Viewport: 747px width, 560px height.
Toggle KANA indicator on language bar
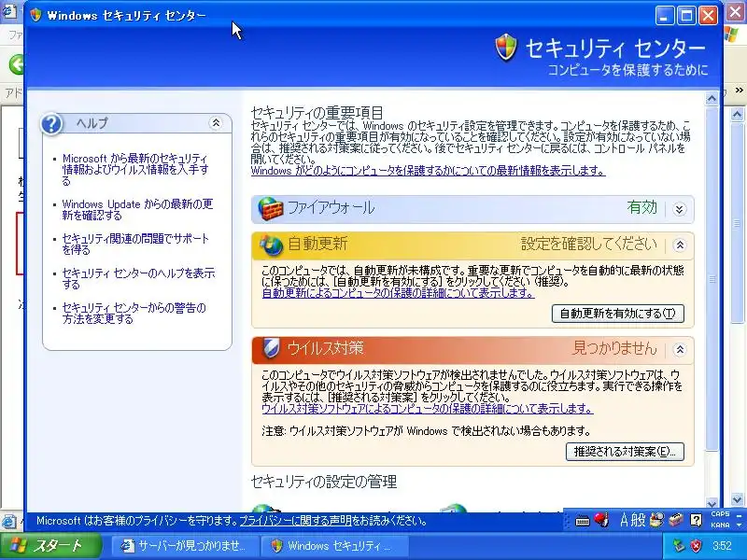click(720, 525)
